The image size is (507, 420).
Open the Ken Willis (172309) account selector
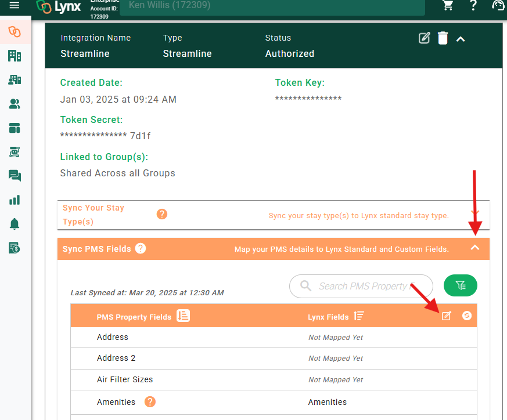point(272,6)
